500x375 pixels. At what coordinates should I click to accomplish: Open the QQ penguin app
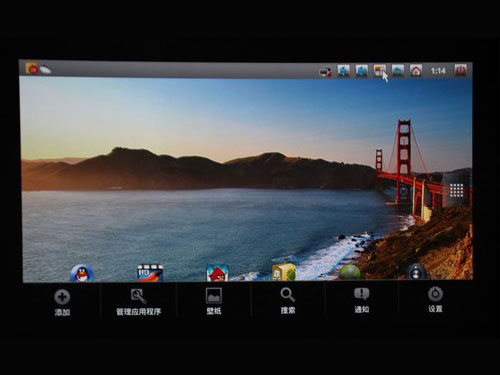[82, 273]
